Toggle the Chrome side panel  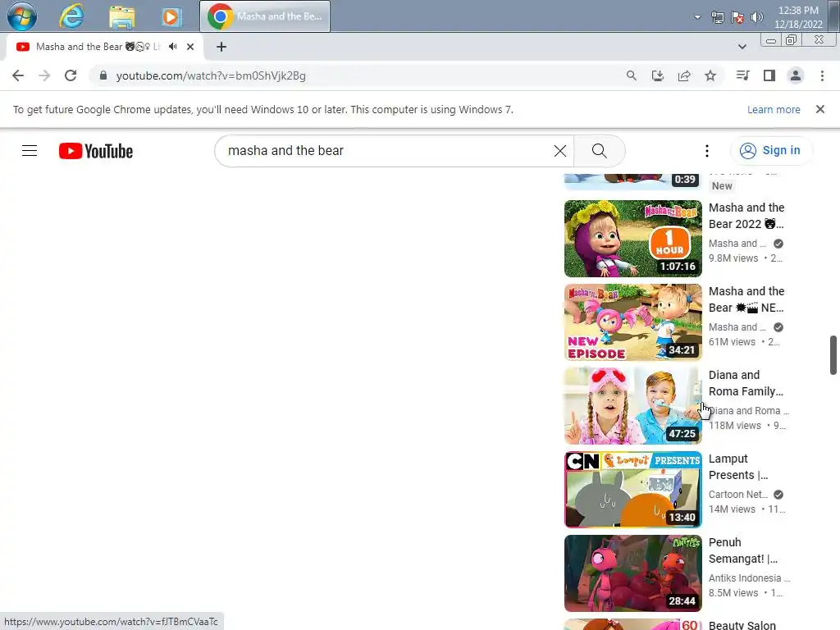coord(769,75)
